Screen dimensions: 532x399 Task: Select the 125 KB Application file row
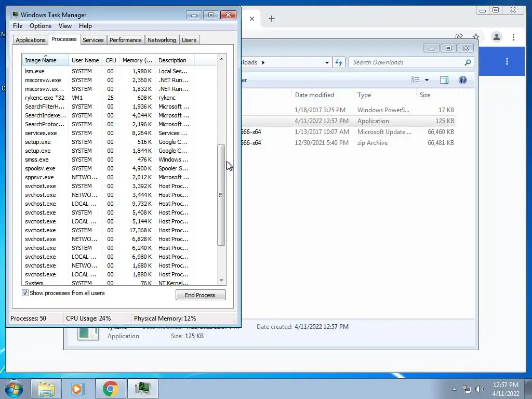349,121
